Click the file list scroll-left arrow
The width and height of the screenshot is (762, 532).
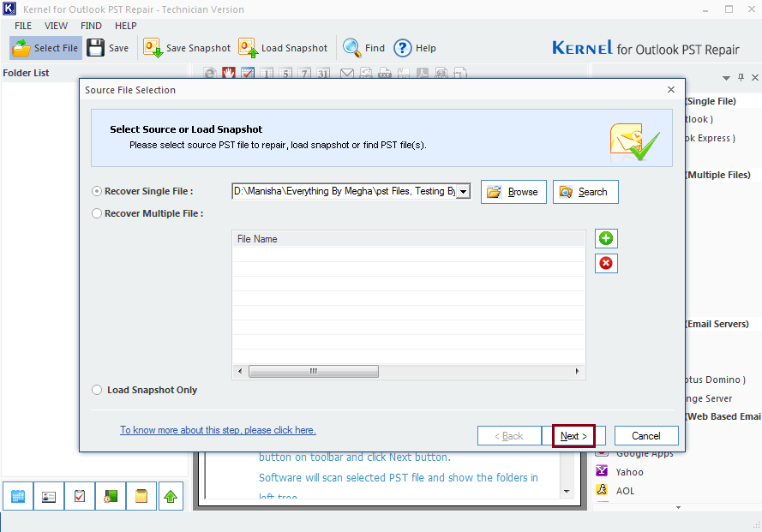240,371
